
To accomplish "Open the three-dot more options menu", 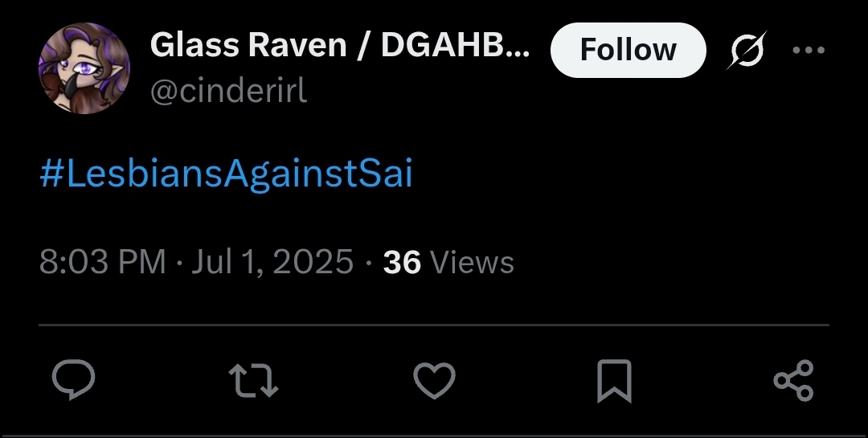I will (809, 51).
